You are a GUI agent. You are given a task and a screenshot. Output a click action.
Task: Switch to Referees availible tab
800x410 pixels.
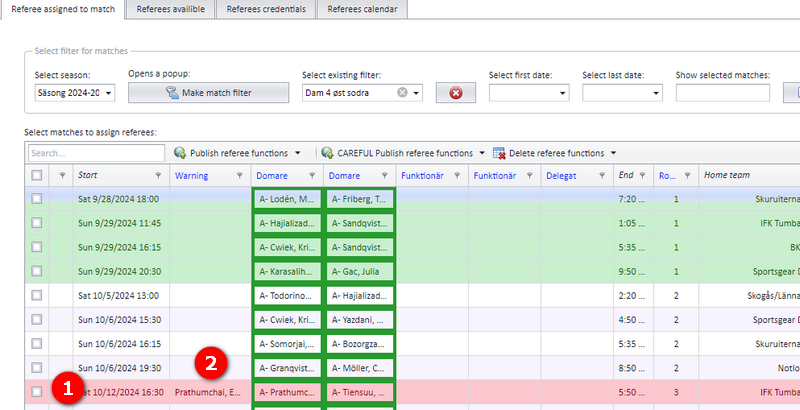pos(170,9)
